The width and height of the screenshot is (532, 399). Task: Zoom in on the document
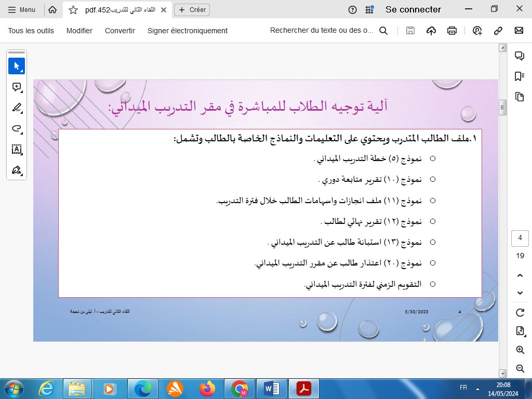pyautogui.click(x=520, y=350)
